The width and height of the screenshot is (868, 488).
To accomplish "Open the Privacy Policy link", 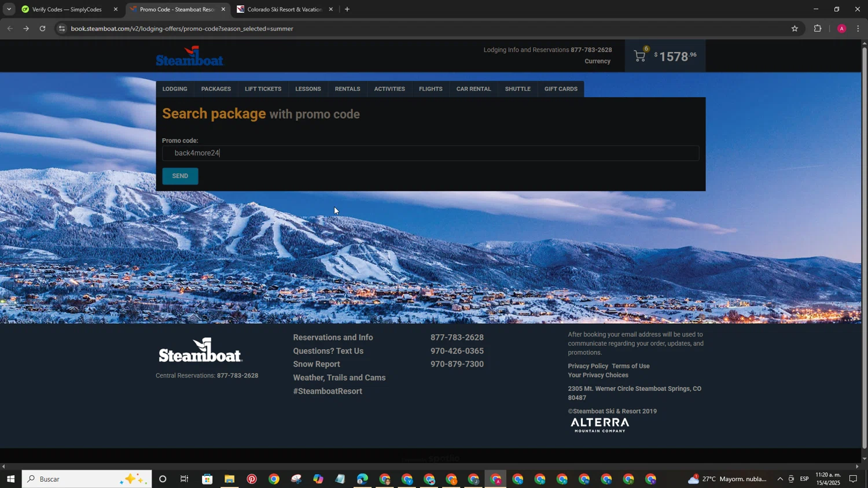I will point(588,366).
